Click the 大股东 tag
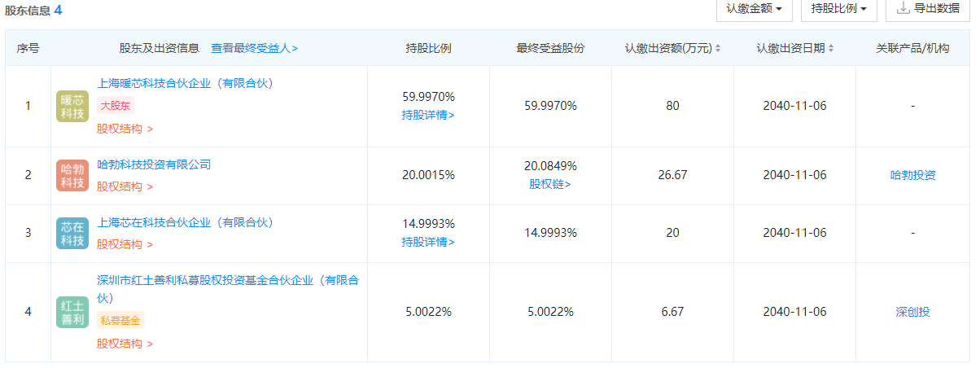980x368 pixels. (x=116, y=106)
